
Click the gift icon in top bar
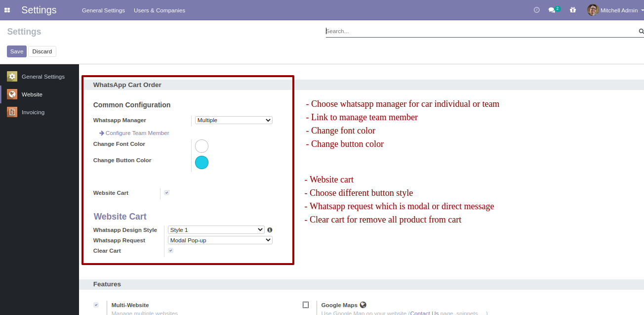click(573, 10)
